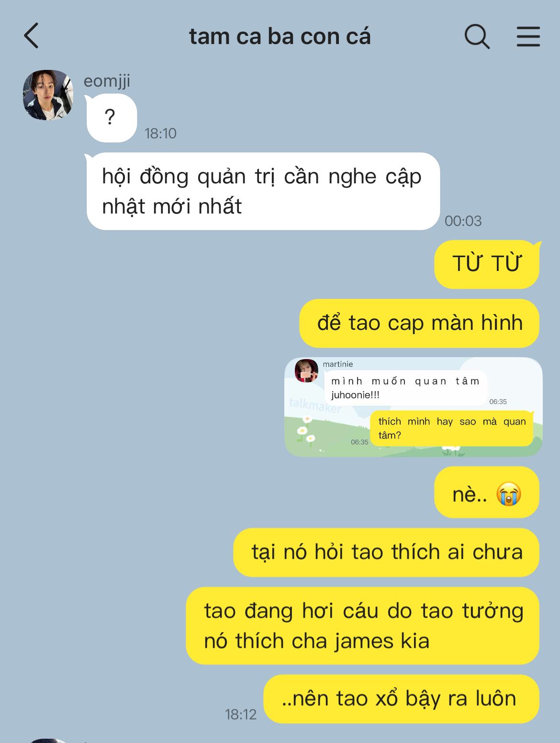
Task: Tap the 'thích mình hay sao' quoted bubble
Action: click(452, 428)
